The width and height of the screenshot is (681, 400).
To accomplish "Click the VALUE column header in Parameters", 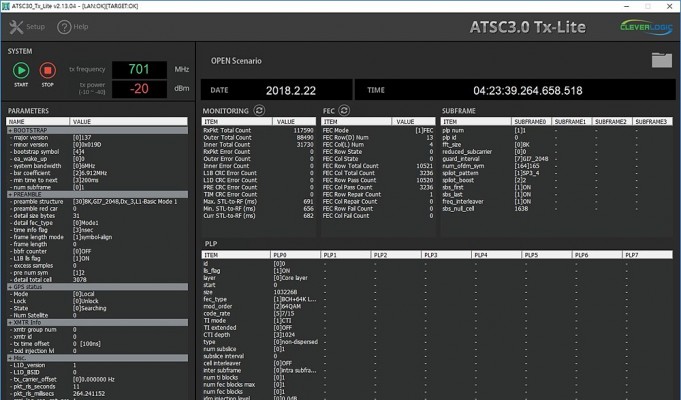I will coord(129,122).
